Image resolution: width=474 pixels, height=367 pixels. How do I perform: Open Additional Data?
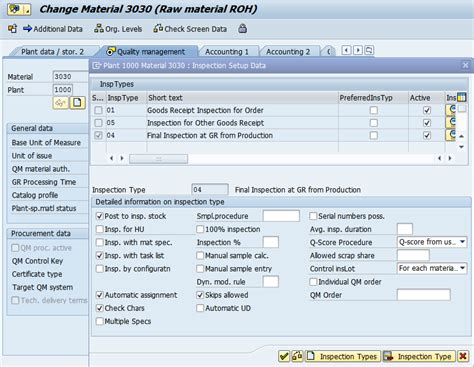point(53,29)
